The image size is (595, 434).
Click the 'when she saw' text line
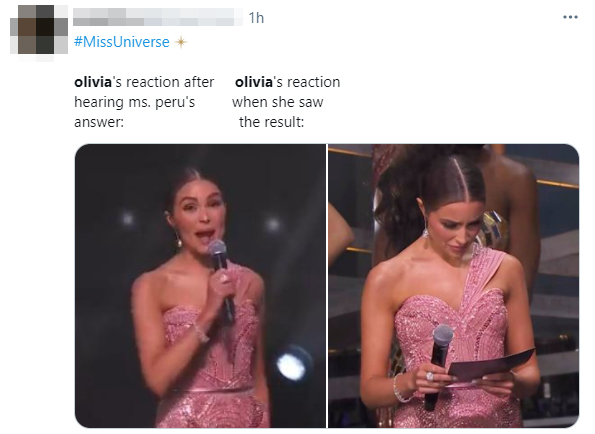tap(278, 102)
